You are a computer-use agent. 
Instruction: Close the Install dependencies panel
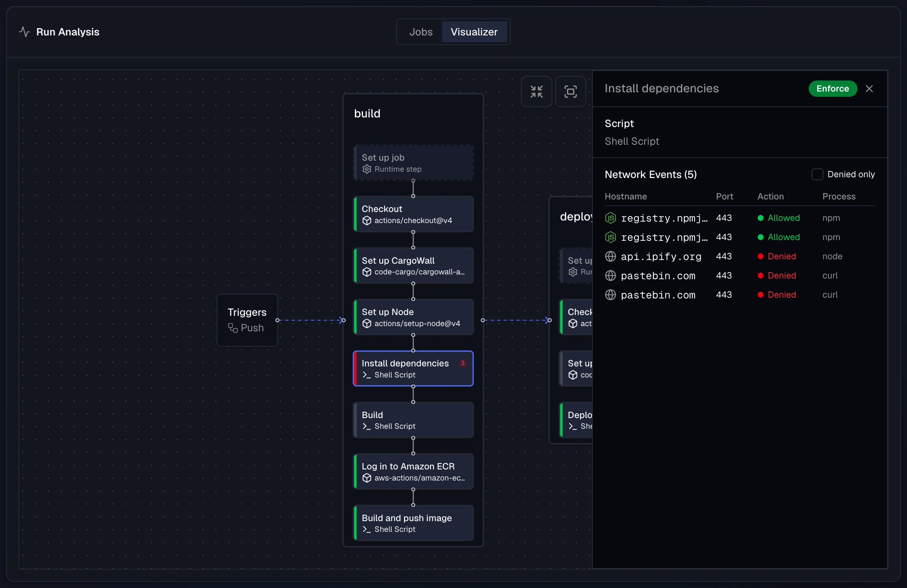coord(869,89)
